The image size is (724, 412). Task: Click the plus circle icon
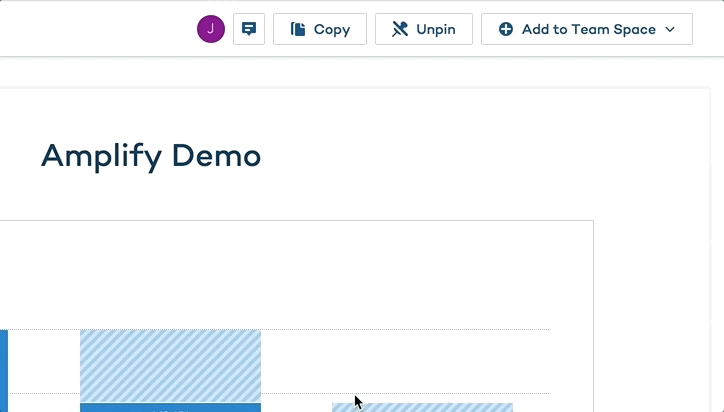[506, 29]
